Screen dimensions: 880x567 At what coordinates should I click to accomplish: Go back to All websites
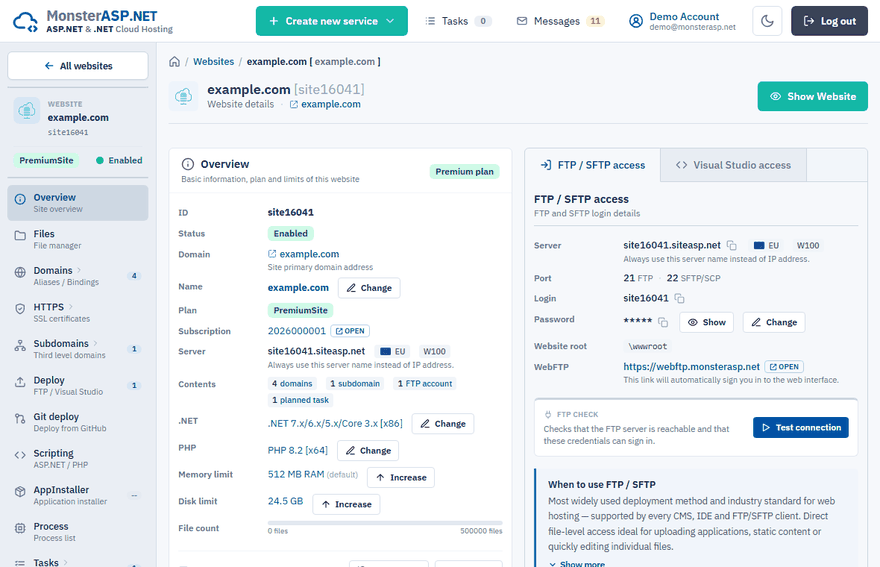point(78,66)
